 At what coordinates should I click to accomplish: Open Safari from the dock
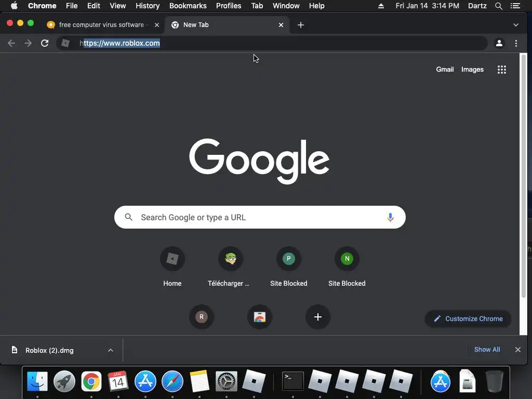[x=172, y=381]
